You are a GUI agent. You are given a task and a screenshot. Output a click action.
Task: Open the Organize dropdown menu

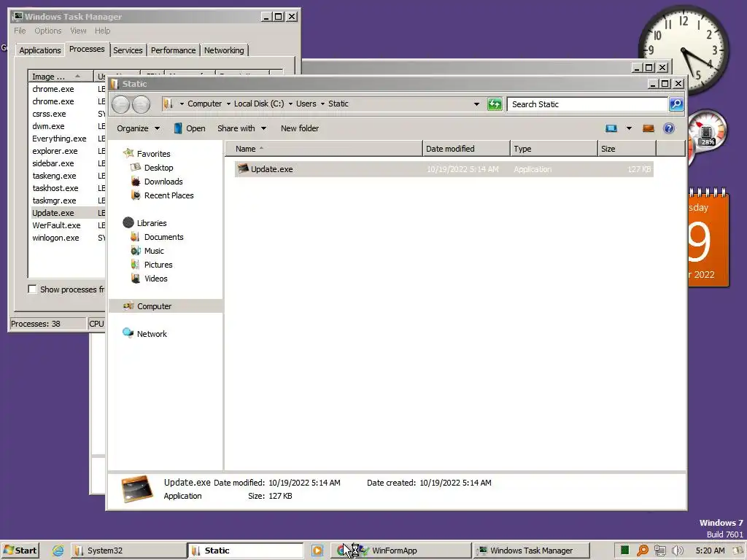pyautogui.click(x=138, y=128)
